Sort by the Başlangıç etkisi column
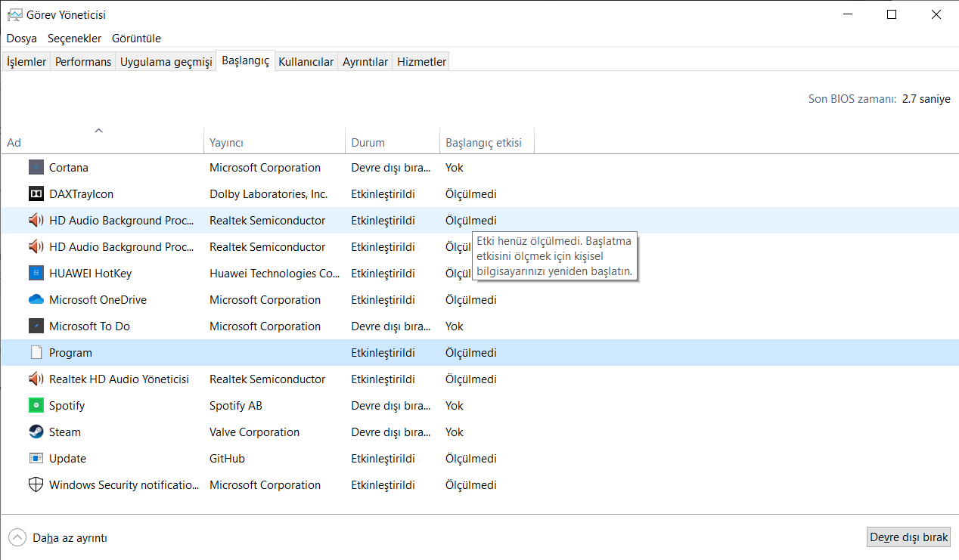 [483, 143]
